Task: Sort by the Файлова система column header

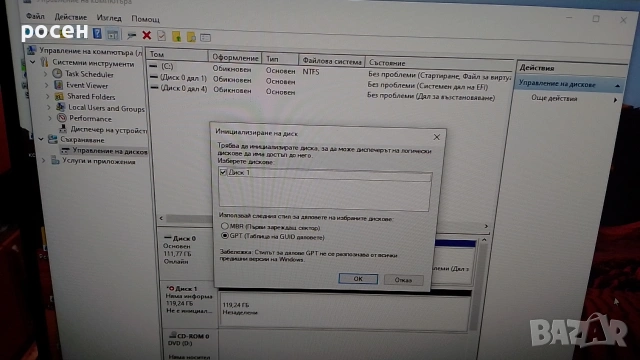Action: (332, 61)
